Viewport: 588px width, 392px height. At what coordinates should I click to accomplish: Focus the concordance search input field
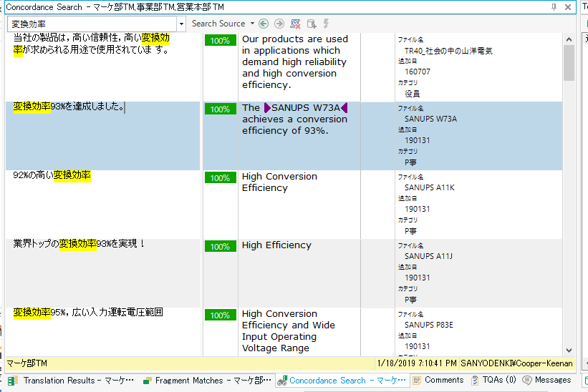click(x=92, y=24)
